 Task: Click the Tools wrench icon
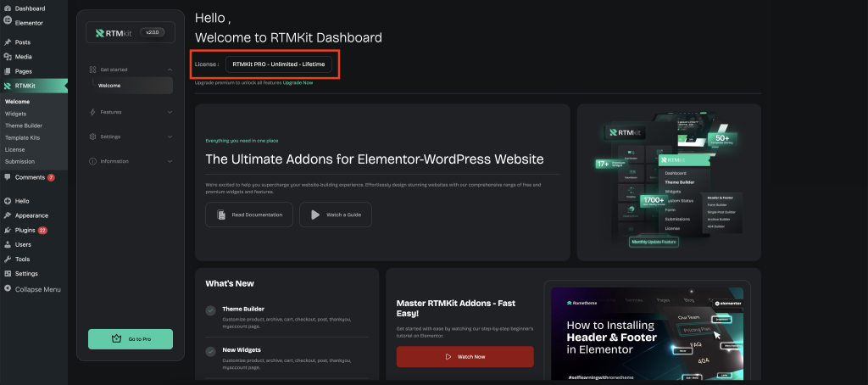tap(8, 259)
